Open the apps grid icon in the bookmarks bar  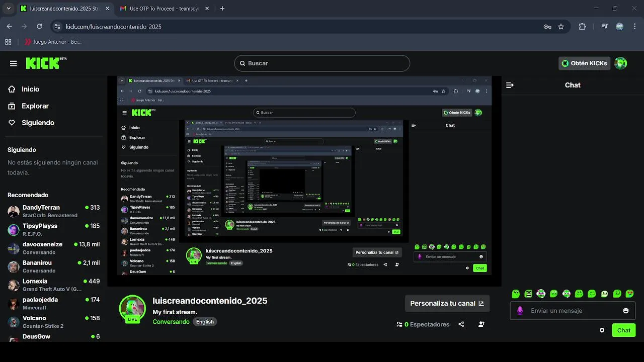8,42
